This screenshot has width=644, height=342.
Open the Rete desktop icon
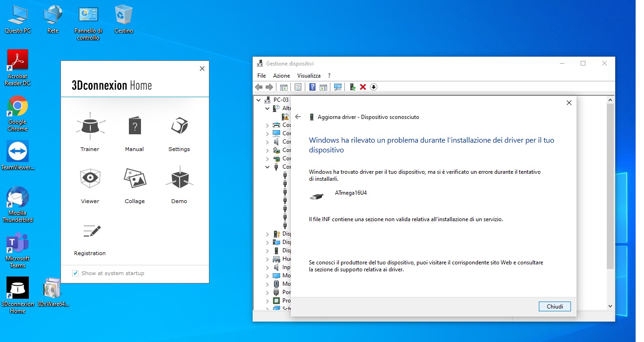pyautogui.click(x=53, y=19)
